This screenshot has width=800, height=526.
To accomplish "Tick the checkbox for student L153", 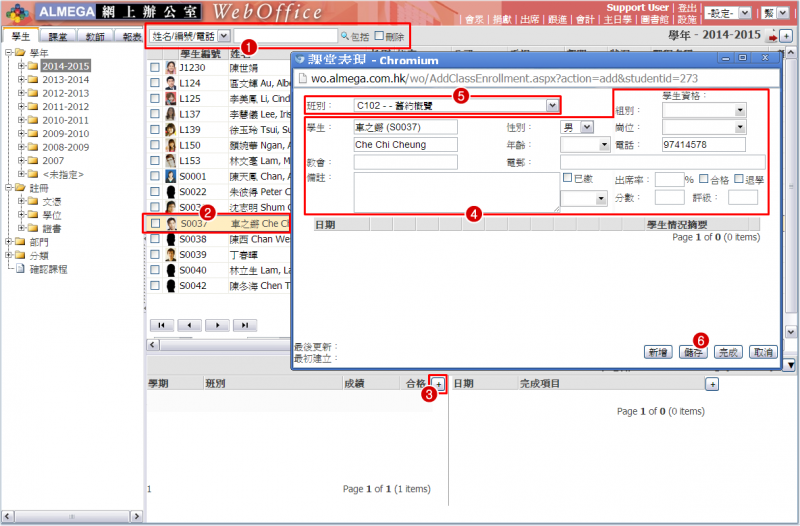I will click(x=155, y=161).
